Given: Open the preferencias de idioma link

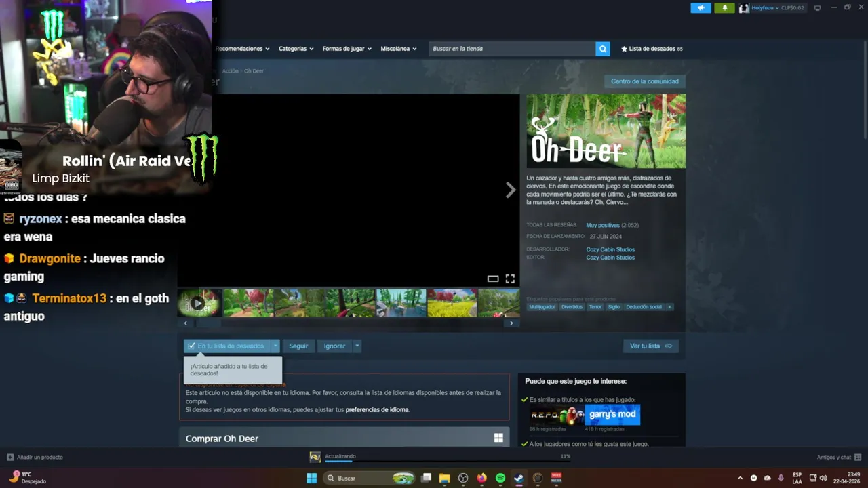Looking at the screenshot, I should pyautogui.click(x=377, y=409).
